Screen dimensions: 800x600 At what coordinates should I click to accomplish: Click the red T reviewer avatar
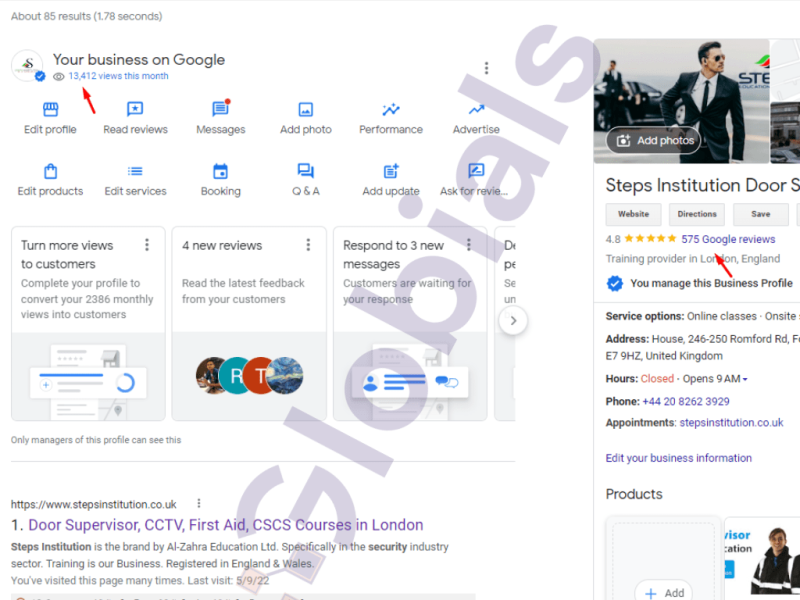(x=259, y=376)
